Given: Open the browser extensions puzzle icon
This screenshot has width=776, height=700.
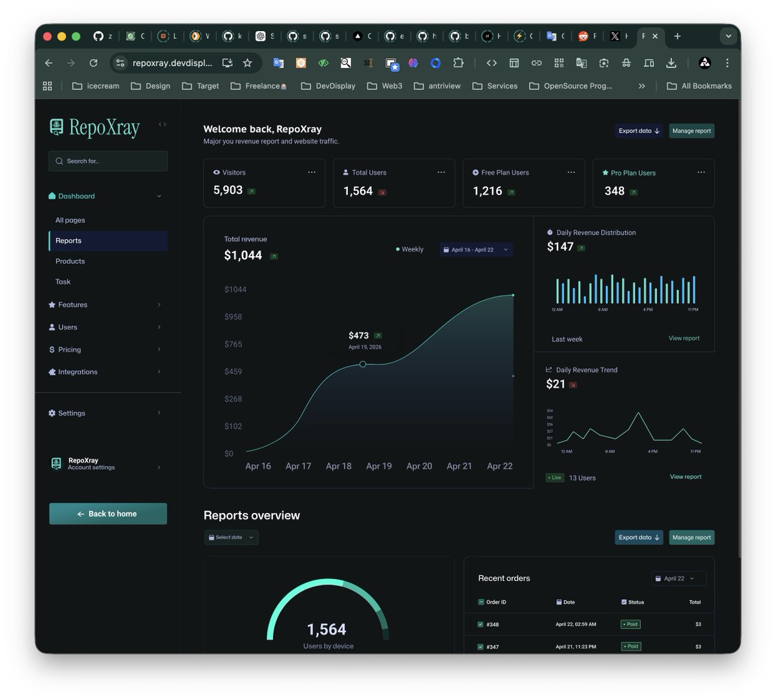Looking at the screenshot, I should point(458,63).
